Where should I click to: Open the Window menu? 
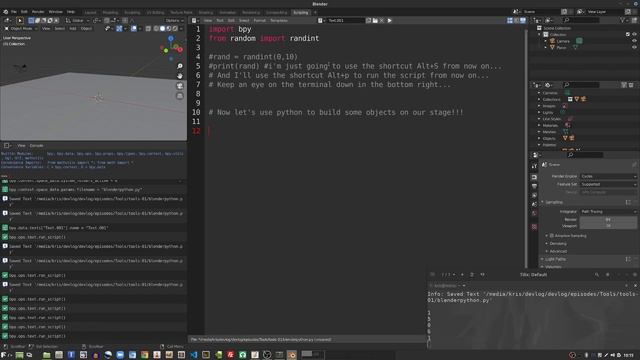click(56, 12)
